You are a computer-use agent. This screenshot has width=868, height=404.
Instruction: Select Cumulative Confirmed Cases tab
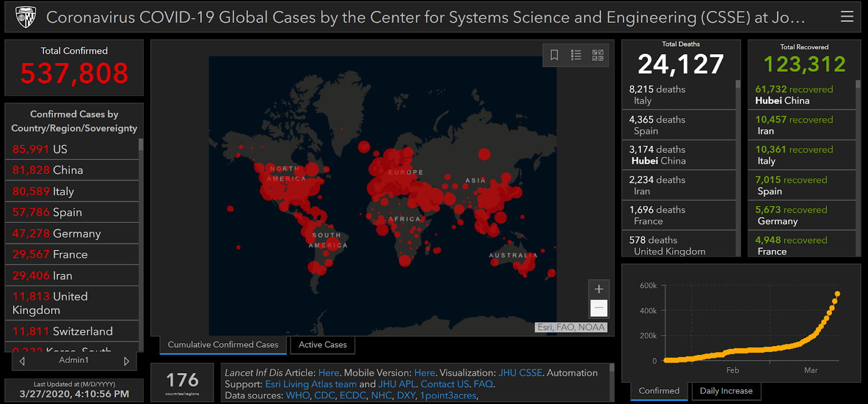click(223, 345)
